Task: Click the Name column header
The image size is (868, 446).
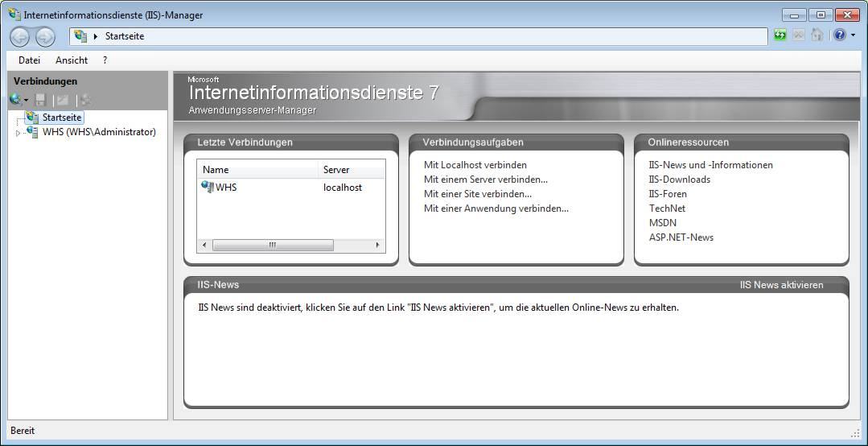Action: 258,170
